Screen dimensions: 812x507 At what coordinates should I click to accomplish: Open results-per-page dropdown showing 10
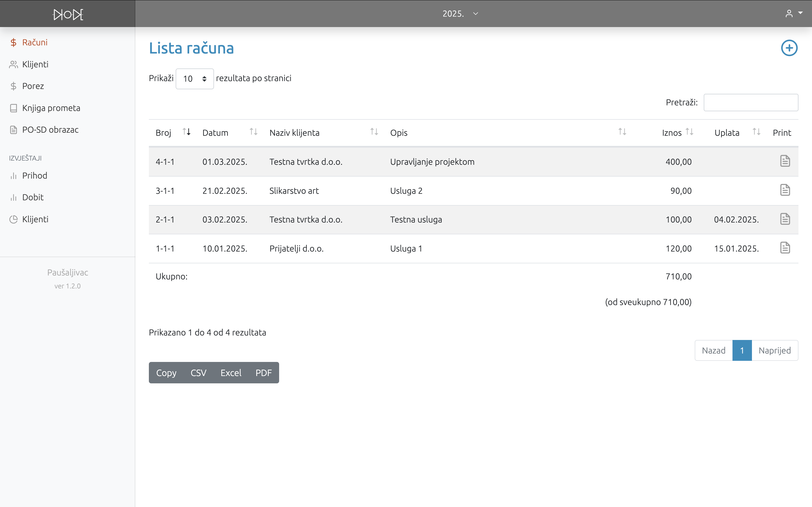coord(195,79)
